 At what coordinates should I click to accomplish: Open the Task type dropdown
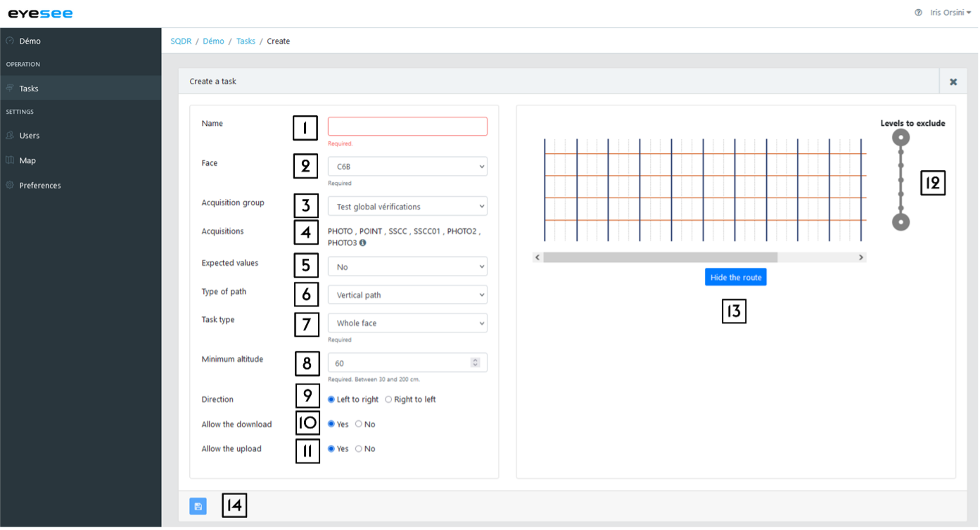[x=407, y=323]
